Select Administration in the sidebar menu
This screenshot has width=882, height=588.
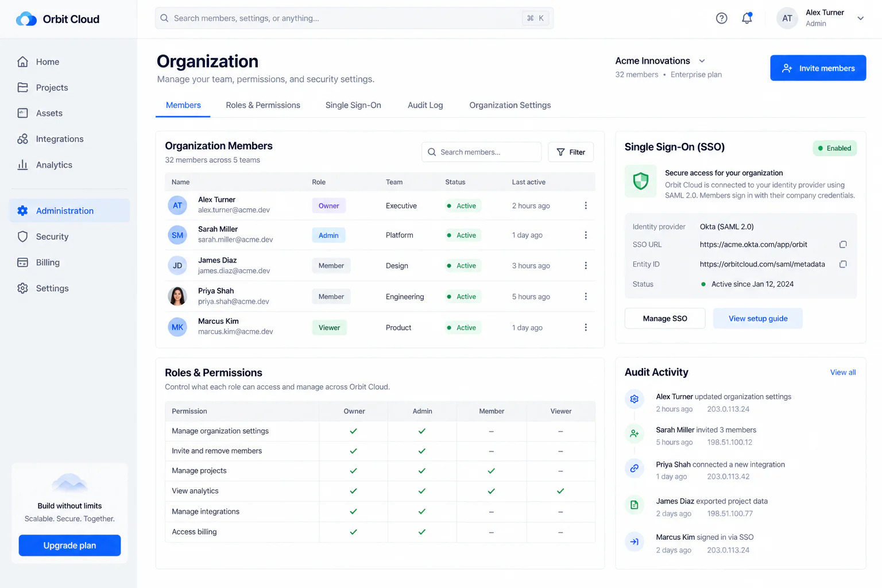69,211
